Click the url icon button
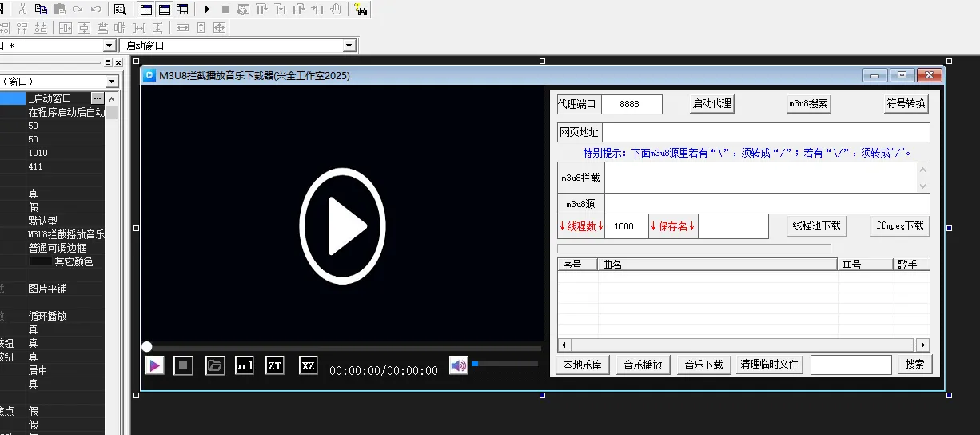 245,365
